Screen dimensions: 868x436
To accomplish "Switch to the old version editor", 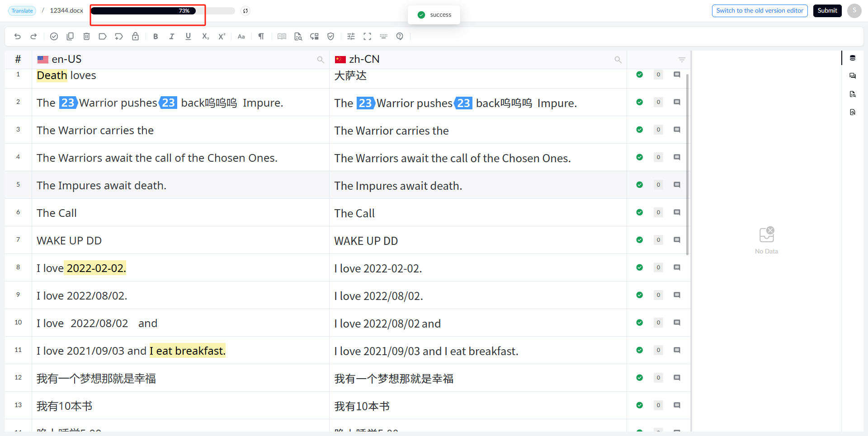I will click(x=759, y=11).
